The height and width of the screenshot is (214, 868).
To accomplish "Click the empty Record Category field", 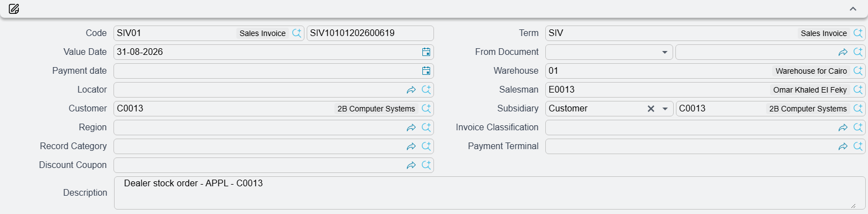I will (273, 146).
